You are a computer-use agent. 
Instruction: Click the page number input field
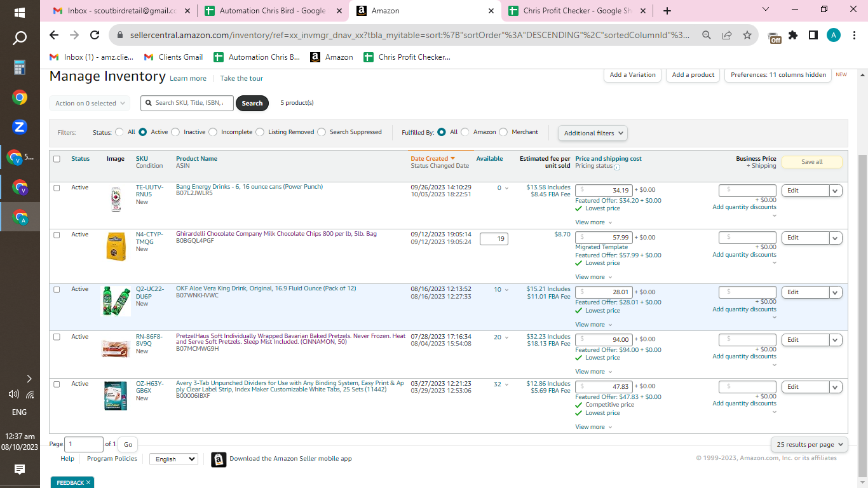tap(84, 445)
